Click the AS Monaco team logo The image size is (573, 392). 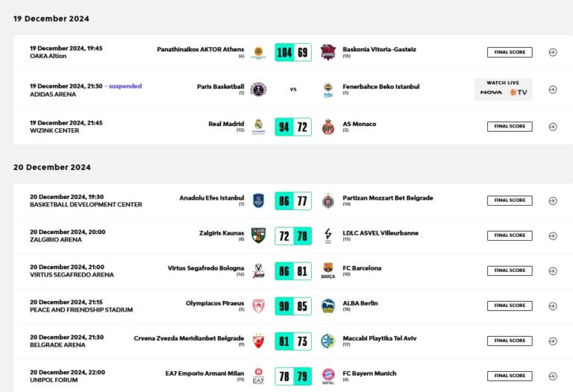pyautogui.click(x=328, y=126)
